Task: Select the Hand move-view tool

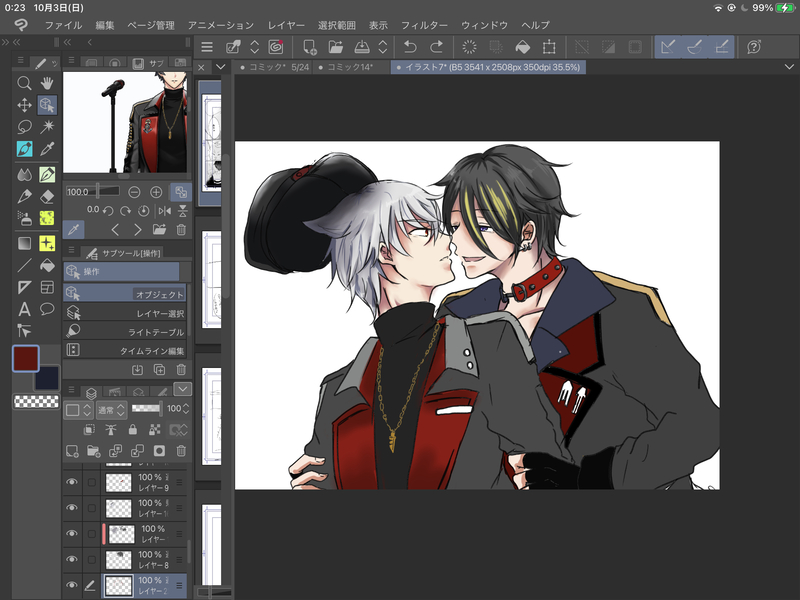Action: (47, 83)
